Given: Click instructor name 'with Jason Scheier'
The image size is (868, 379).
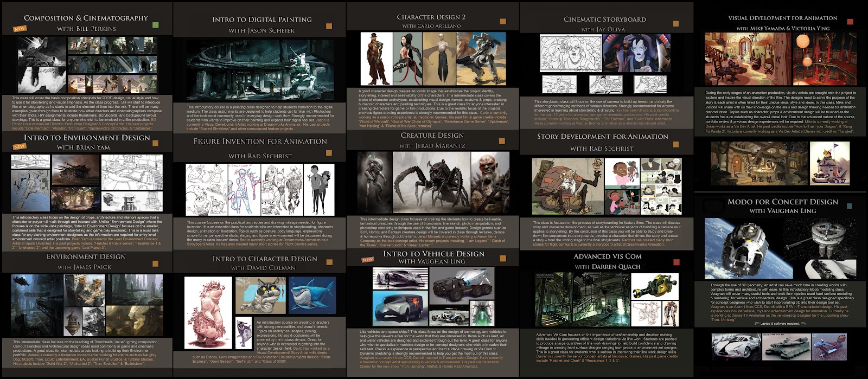Looking at the screenshot, I should (262, 30).
